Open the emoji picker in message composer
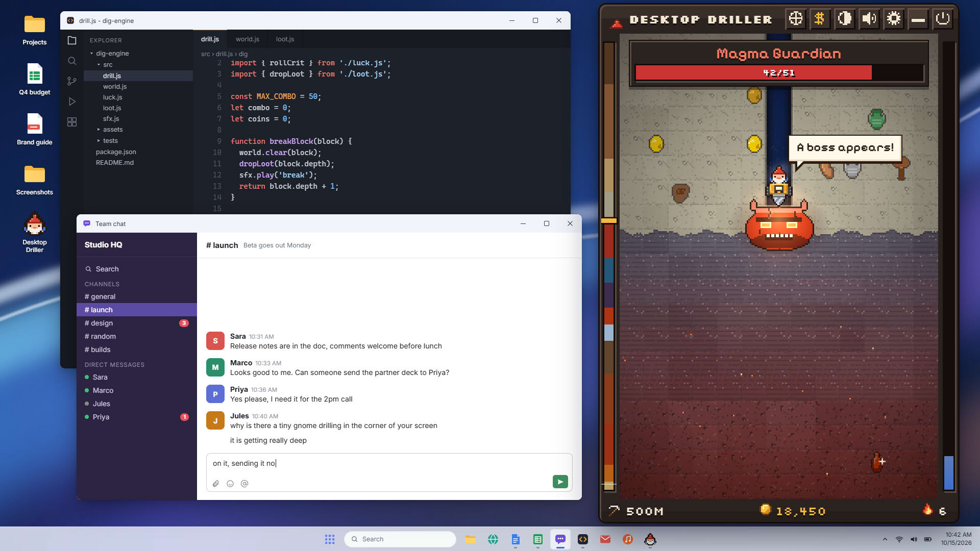This screenshot has height=551, width=980. coord(230,484)
